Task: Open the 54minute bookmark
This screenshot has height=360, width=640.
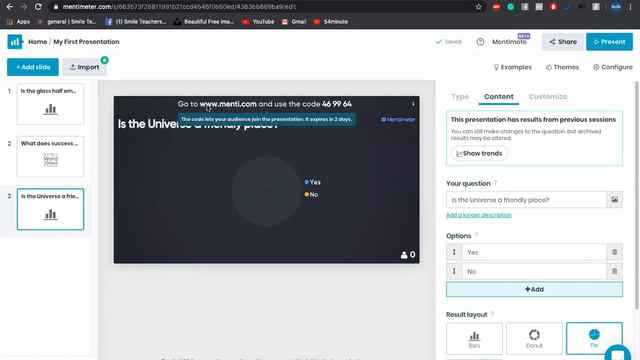Action: (x=331, y=22)
